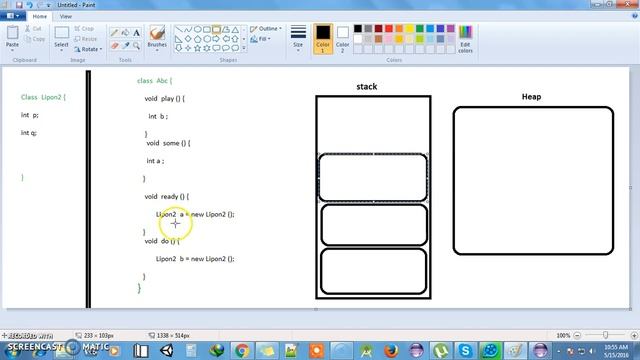Expand the Brushes dropdown arrow

[157, 50]
